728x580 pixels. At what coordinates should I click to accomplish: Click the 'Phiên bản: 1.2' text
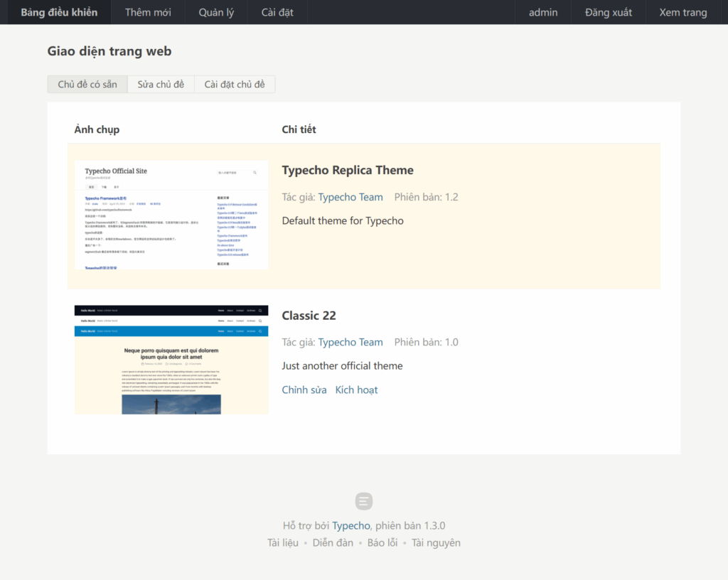click(427, 197)
